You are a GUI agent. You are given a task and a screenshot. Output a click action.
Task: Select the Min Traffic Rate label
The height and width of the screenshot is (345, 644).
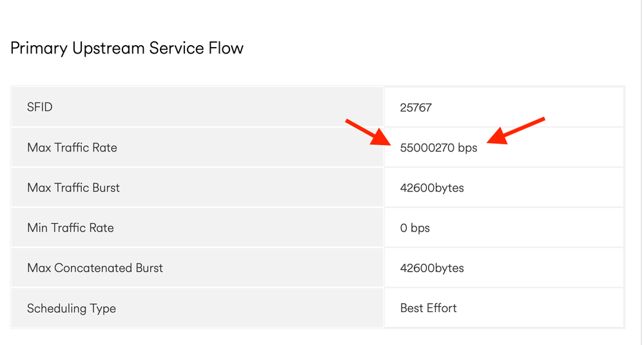[x=70, y=228]
